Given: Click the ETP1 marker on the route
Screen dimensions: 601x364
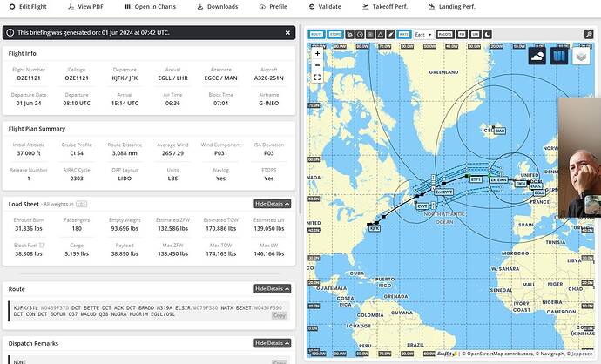Looking at the screenshot, I should click(x=476, y=179).
